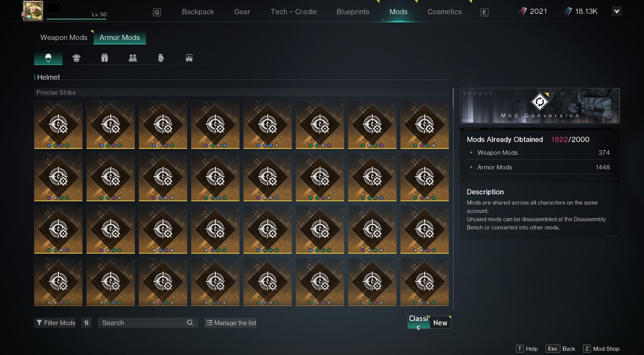This screenshot has width=644, height=355.
Task: Open the Blueprints tab
Action: 353,12
